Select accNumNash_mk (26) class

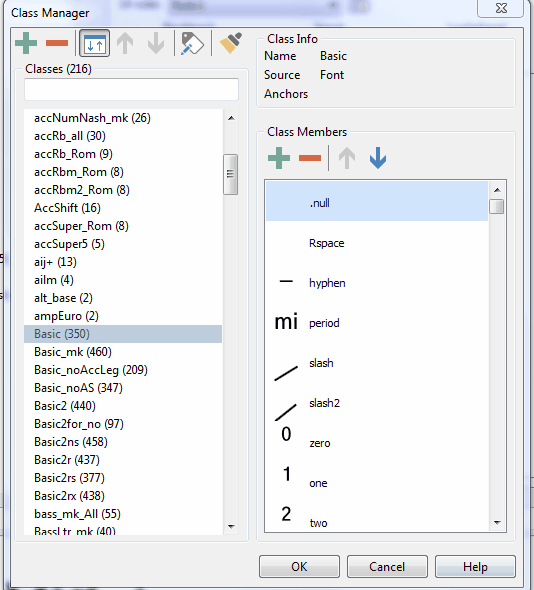click(x=123, y=118)
